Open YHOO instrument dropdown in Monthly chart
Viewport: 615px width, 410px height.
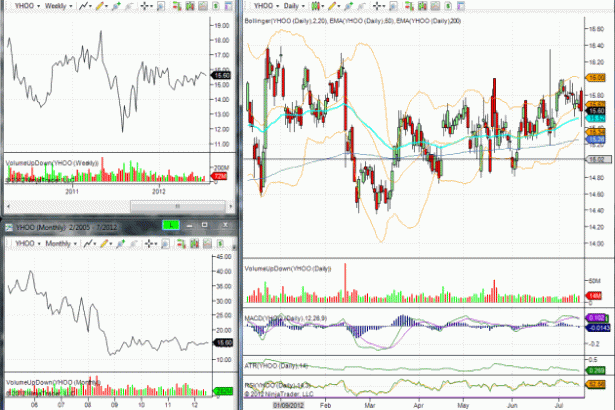(x=39, y=244)
